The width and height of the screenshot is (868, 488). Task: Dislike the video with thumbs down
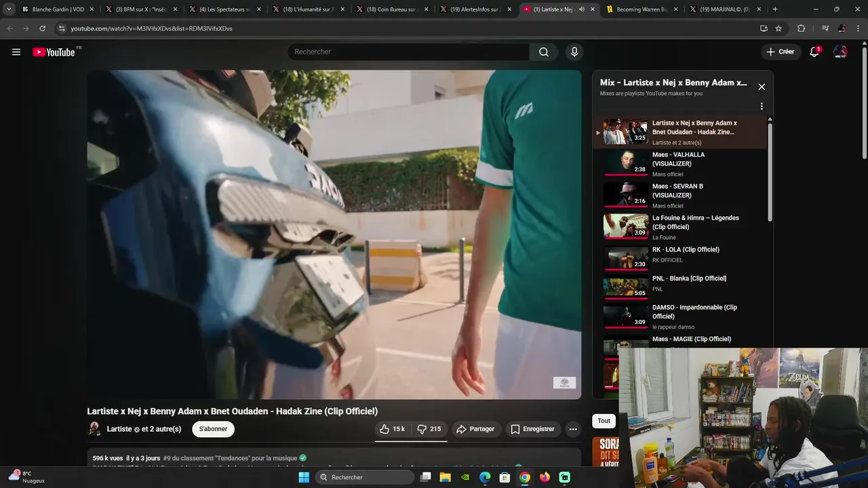click(x=429, y=429)
